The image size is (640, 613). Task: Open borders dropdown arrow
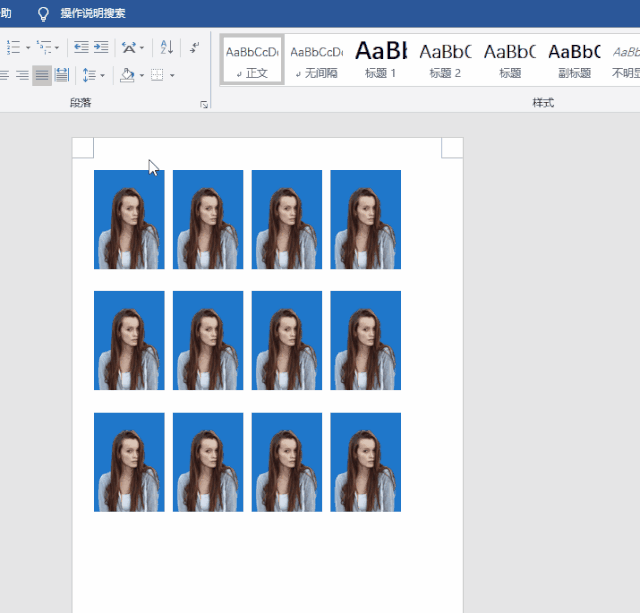[172, 75]
